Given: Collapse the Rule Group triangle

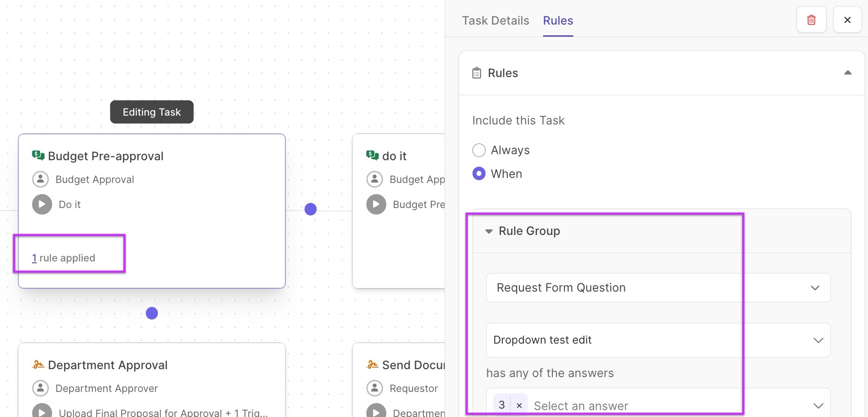Looking at the screenshot, I should pos(489,231).
